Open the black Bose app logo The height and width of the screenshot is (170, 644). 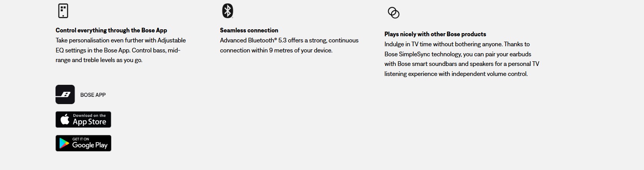(x=65, y=94)
